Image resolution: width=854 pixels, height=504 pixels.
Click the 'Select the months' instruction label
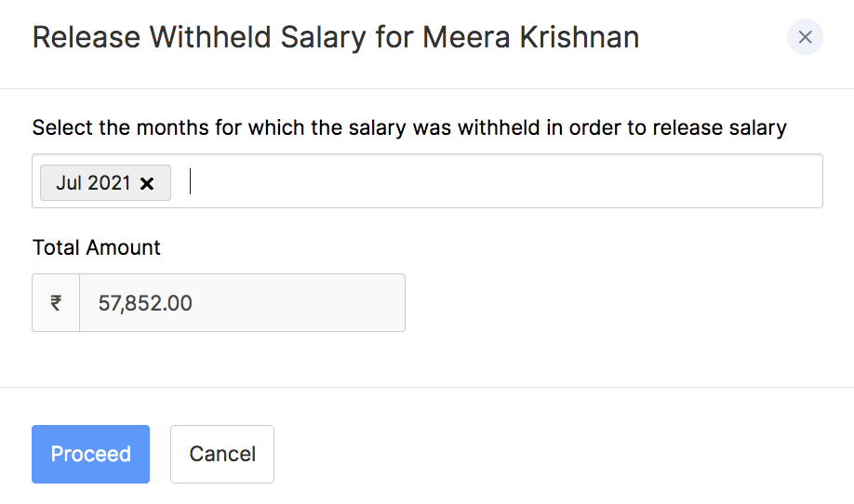click(x=409, y=127)
